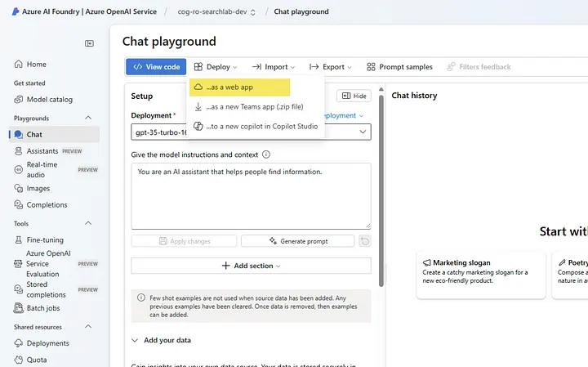Open the Deploy dropdown menu
Viewport: 588px width, 367px height.
(216, 67)
